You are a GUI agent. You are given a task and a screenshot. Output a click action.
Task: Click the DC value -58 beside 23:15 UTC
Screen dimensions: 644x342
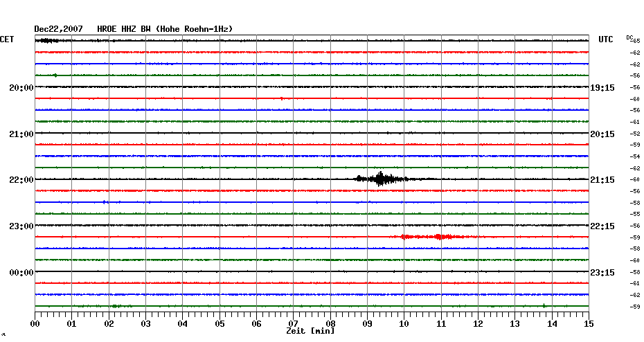[635, 272]
